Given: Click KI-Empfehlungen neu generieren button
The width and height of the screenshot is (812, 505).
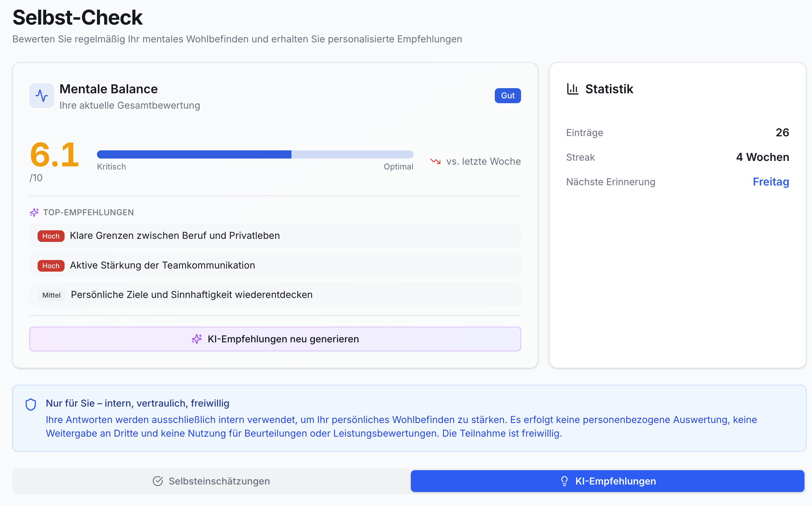Looking at the screenshot, I should coord(275,339).
